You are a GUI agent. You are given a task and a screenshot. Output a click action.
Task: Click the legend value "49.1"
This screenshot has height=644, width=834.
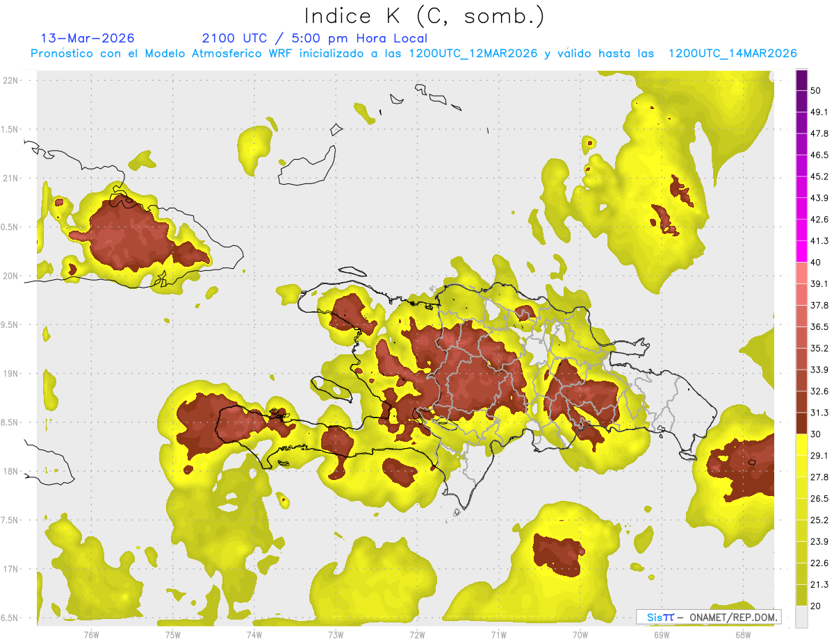tap(819, 112)
